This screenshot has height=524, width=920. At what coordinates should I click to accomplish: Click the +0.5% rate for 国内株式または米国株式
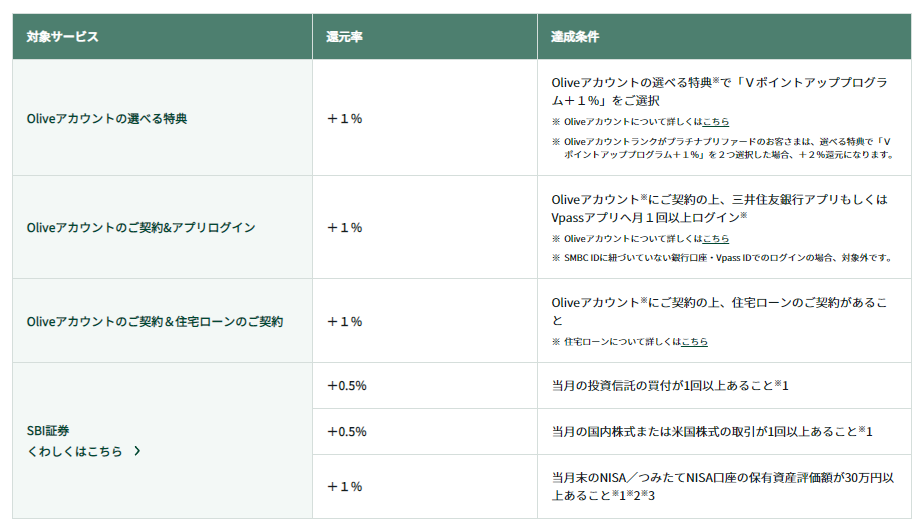[x=346, y=431]
